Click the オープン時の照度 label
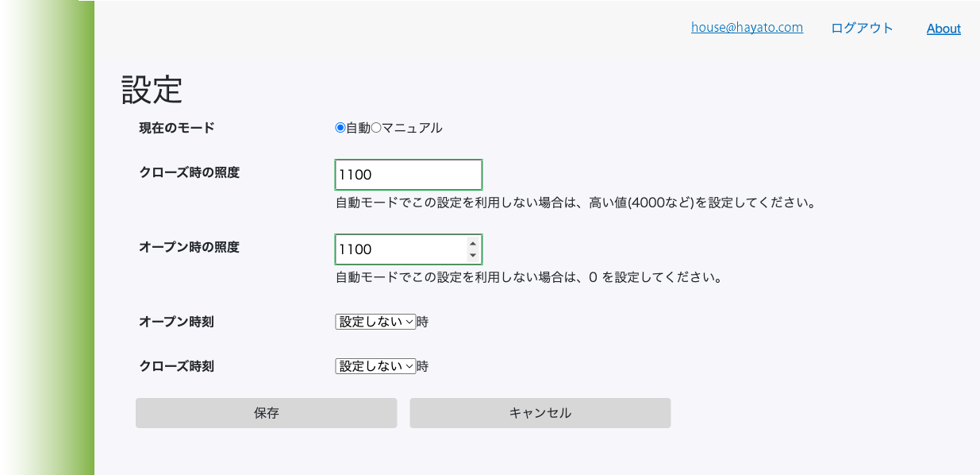The image size is (980, 475). tap(189, 247)
